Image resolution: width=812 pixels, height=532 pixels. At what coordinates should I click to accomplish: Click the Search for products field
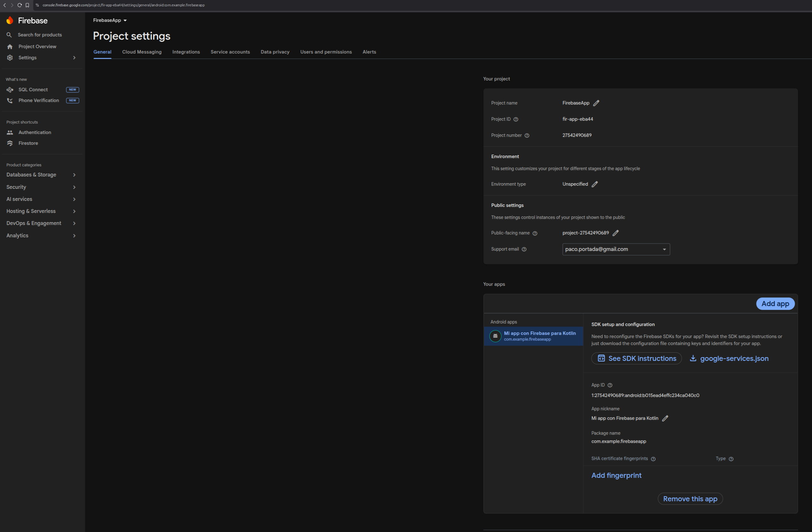coord(40,35)
